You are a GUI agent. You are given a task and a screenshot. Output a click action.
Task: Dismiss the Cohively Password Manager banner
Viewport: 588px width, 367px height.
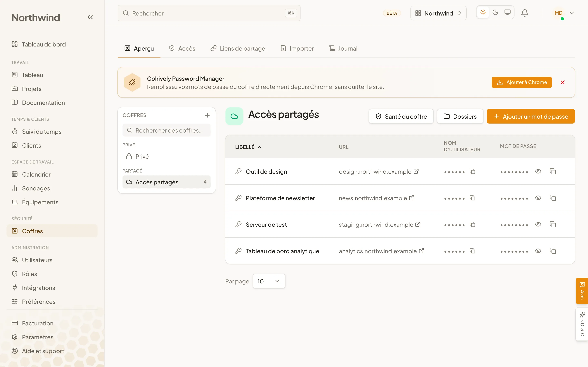[562, 83]
